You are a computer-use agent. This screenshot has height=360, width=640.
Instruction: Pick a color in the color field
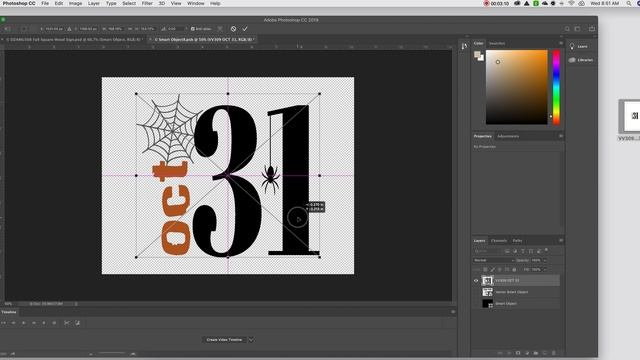click(x=517, y=87)
